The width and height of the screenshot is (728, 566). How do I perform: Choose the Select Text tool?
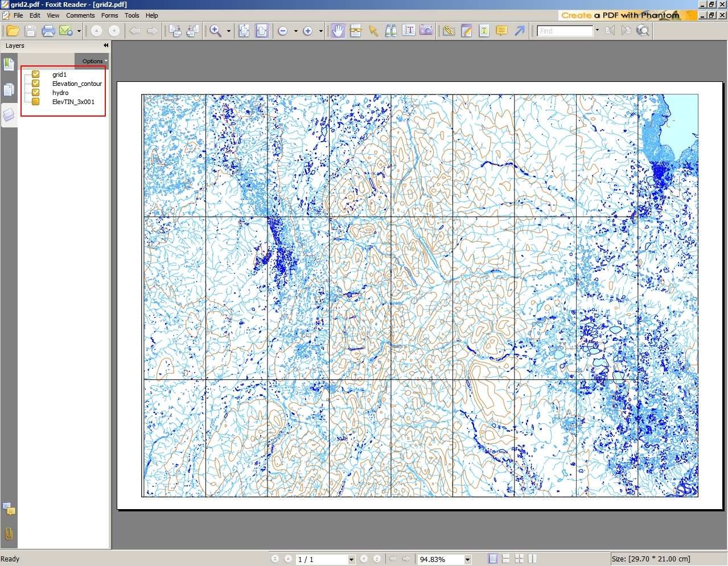(x=409, y=31)
